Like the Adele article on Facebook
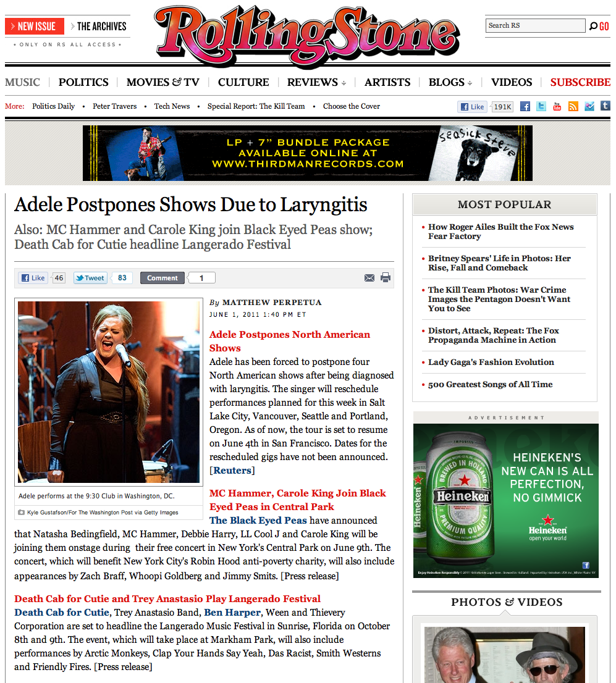 point(33,278)
